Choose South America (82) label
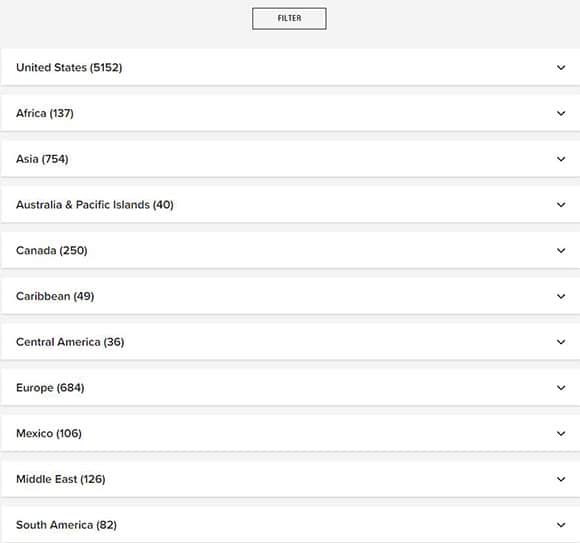The height and width of the screenshot is (543, 580). point(67,525)
